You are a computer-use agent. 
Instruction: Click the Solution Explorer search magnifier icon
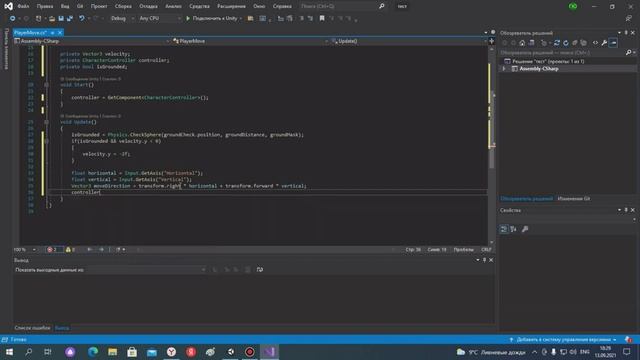click(629, 53)
